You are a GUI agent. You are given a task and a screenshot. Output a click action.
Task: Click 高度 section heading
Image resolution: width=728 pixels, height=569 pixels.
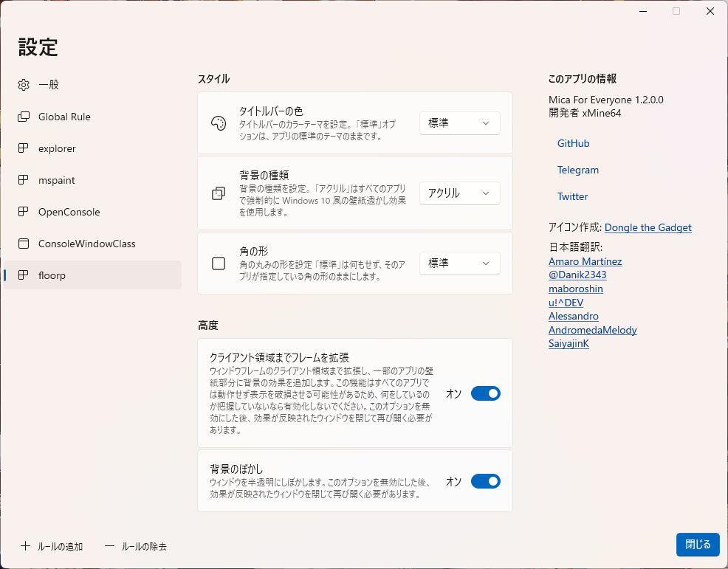(208, 325)
